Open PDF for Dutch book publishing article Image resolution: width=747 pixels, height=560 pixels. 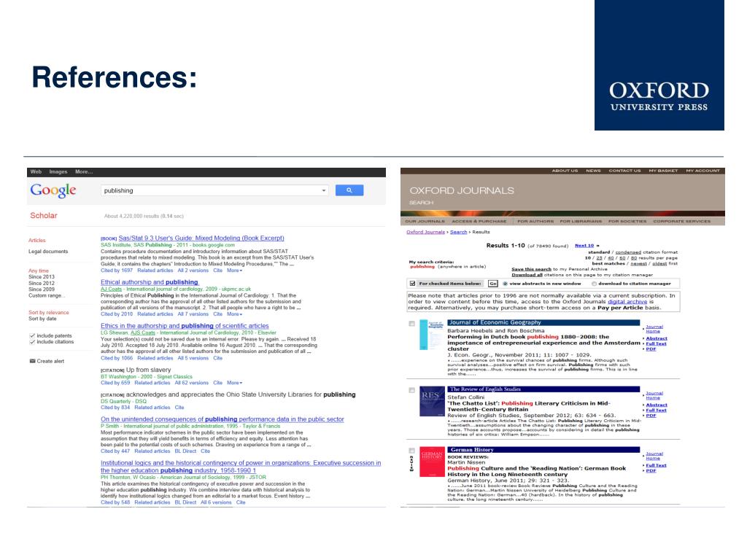[651, 349]
